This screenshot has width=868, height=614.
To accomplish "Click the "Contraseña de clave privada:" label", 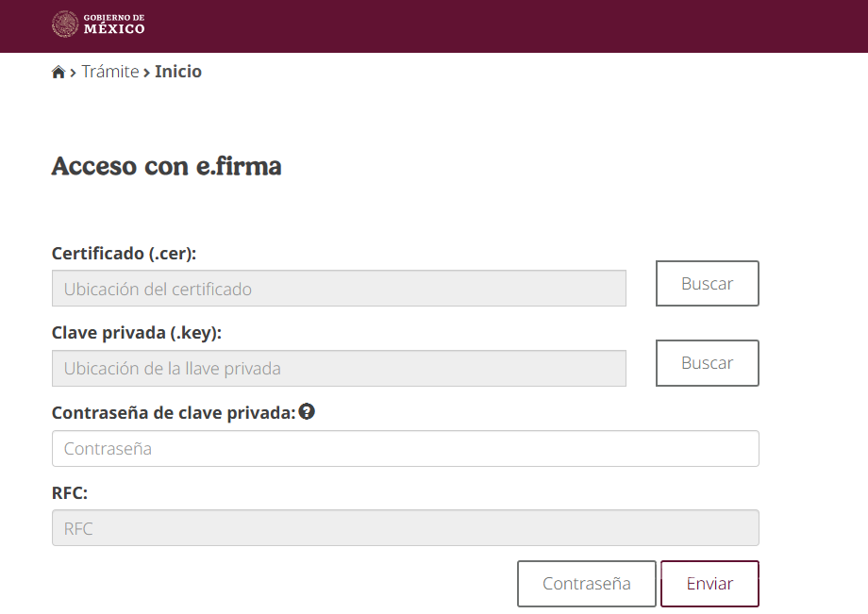I will pos(174,412).
